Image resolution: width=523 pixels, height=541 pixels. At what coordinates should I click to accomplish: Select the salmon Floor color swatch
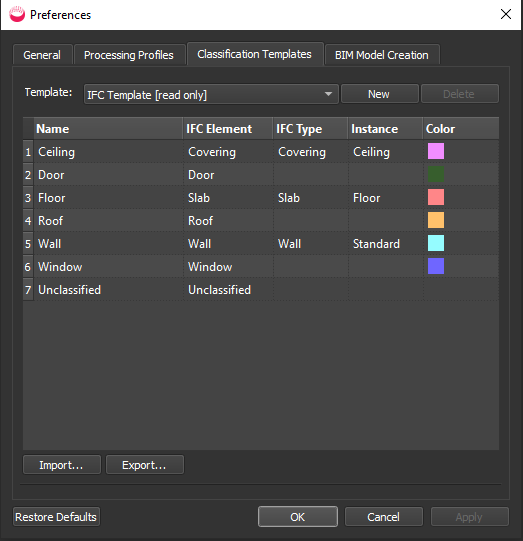436,197
